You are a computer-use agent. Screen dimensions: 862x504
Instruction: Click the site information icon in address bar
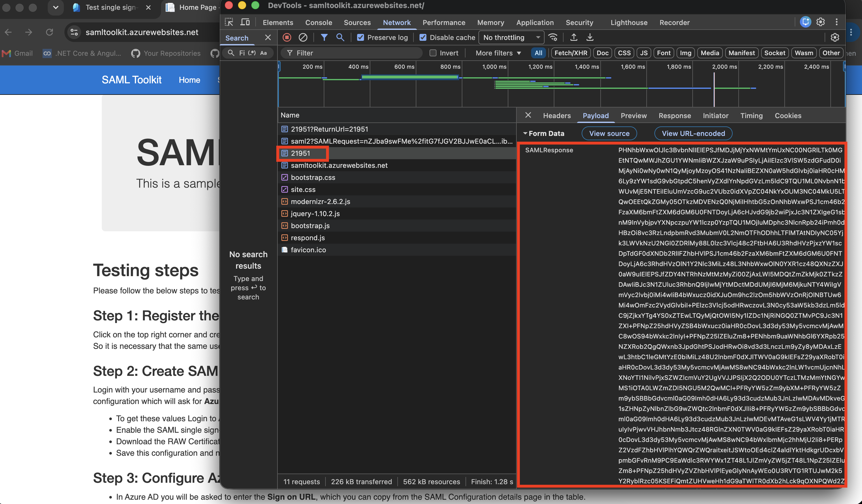tap(74, 32)
